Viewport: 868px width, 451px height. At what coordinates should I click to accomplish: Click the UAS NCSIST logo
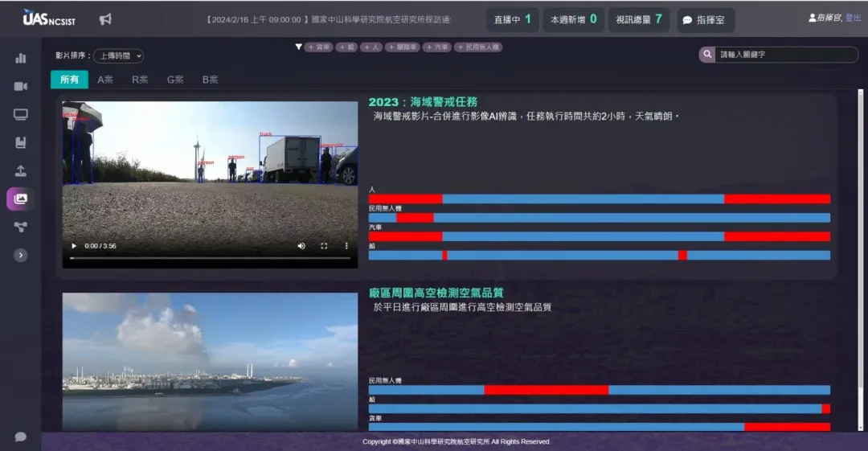[x=49, y=18]
